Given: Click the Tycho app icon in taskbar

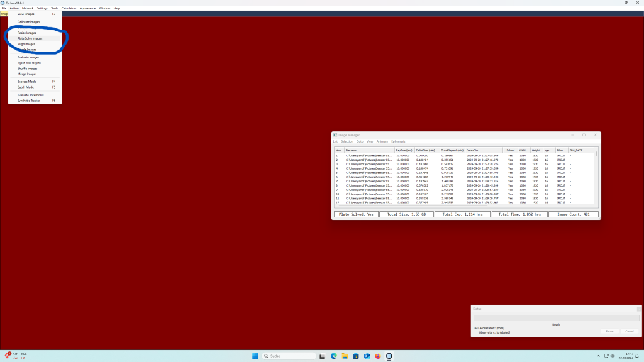Looking at the screenshot, I should click(389, 356).
